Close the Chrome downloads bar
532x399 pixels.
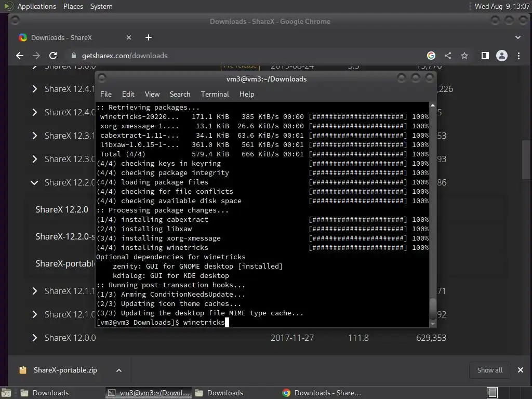(521, 370)
